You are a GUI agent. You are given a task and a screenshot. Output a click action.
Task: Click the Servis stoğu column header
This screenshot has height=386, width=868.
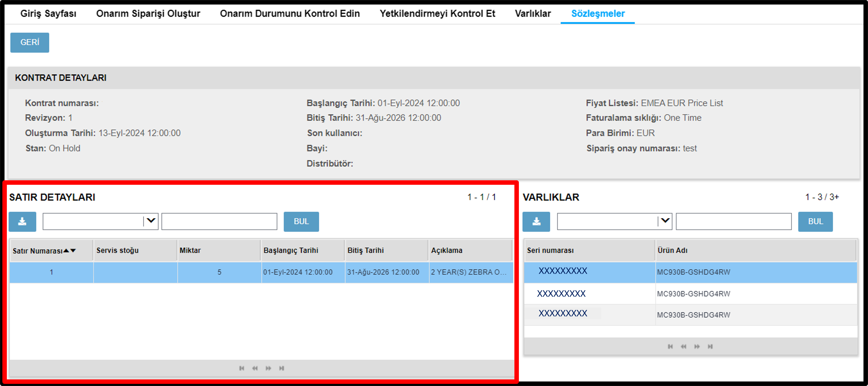[x=135, y=250]
